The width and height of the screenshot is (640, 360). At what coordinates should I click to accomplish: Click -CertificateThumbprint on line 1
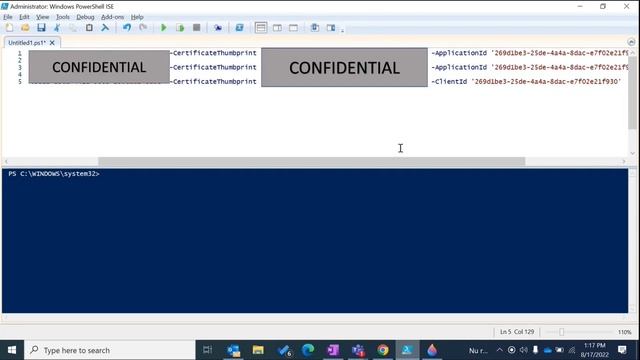pyautogui.click(x=213, y=53)
